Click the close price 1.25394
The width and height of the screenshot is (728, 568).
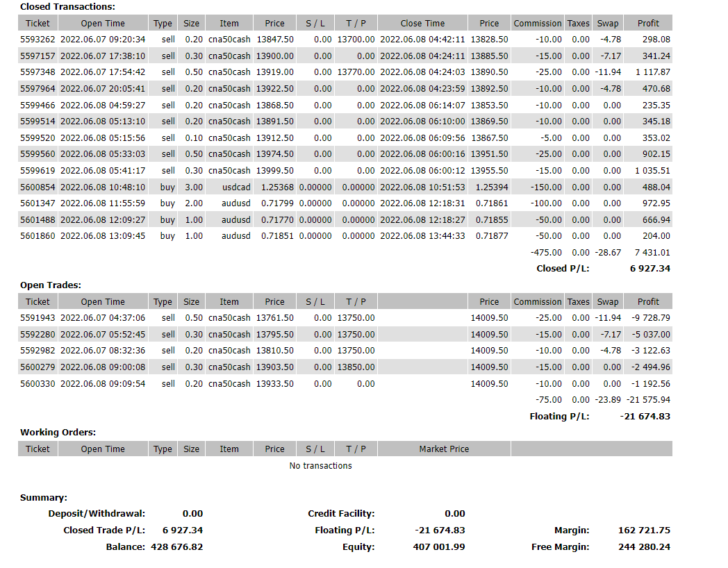[492, 187]
